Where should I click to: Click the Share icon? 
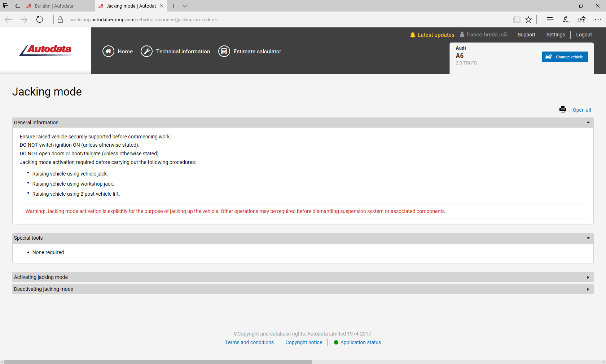(x=582, y=20)
